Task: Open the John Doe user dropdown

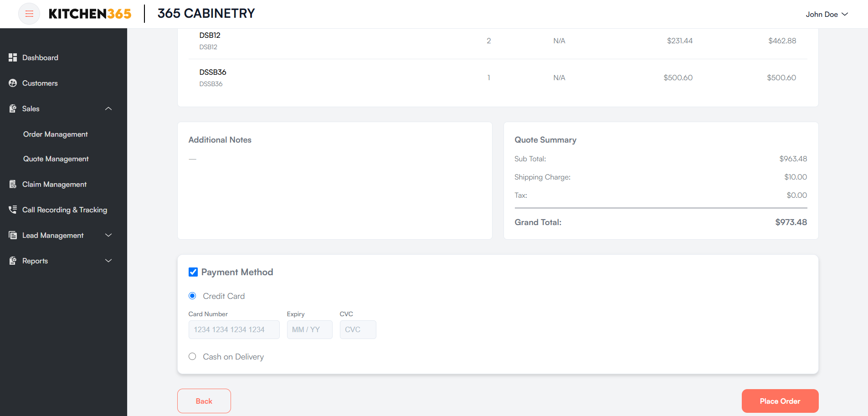Action: (827, 14)
